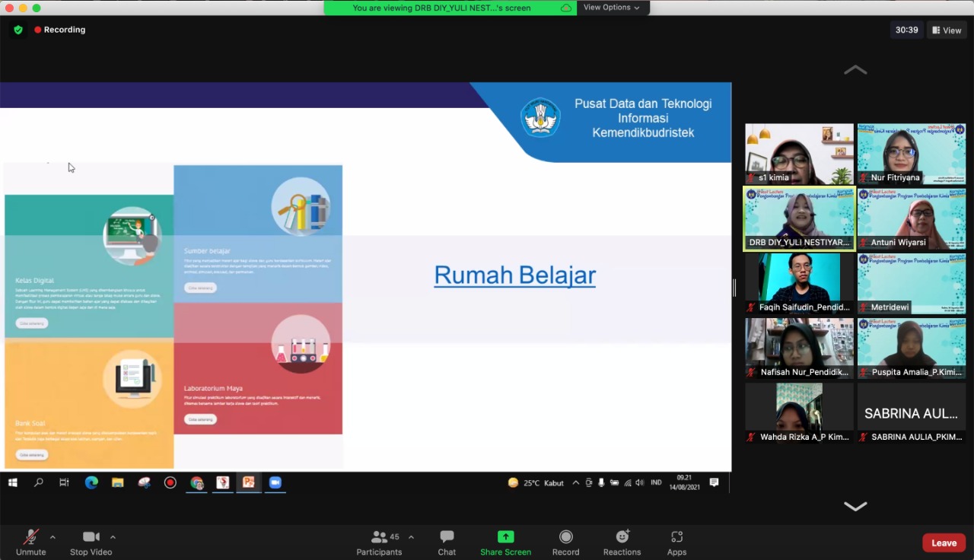Open View Options dropdown
The height and width of the screenshot is (560, 974).
[x=612, y=8]
